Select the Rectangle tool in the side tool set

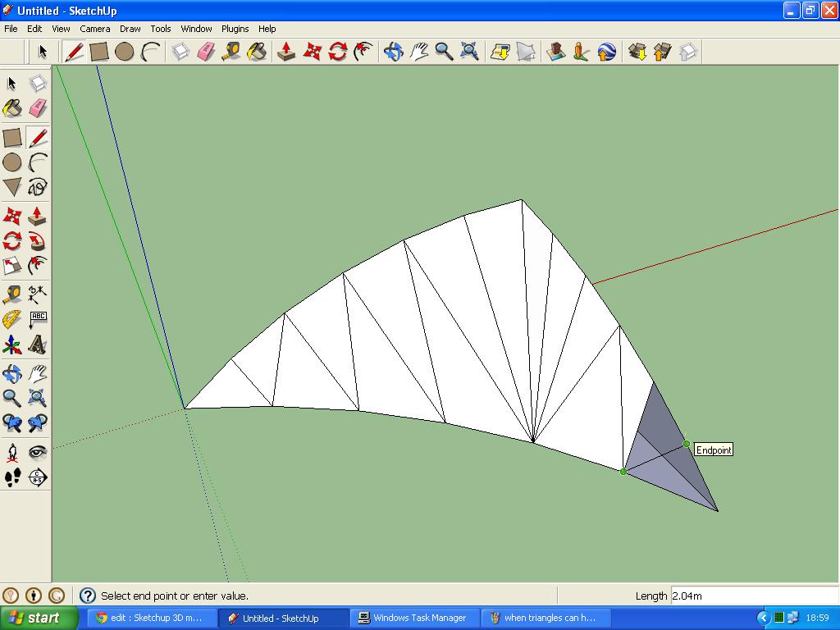pos(12,137)
